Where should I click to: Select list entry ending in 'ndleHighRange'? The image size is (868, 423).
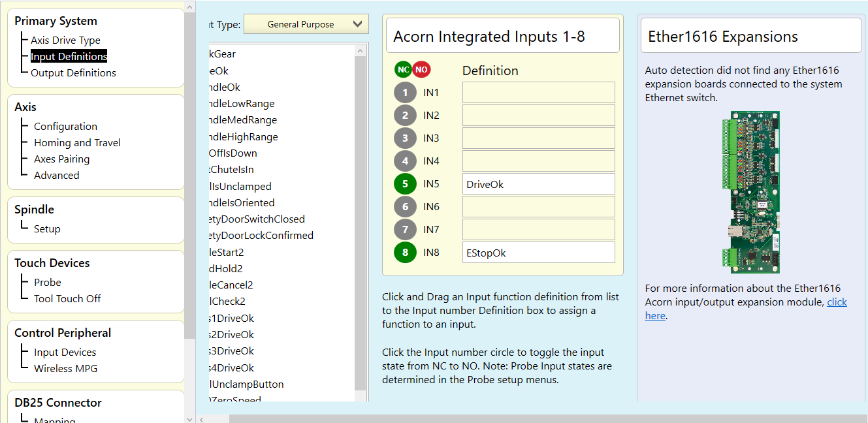point(242,137)
